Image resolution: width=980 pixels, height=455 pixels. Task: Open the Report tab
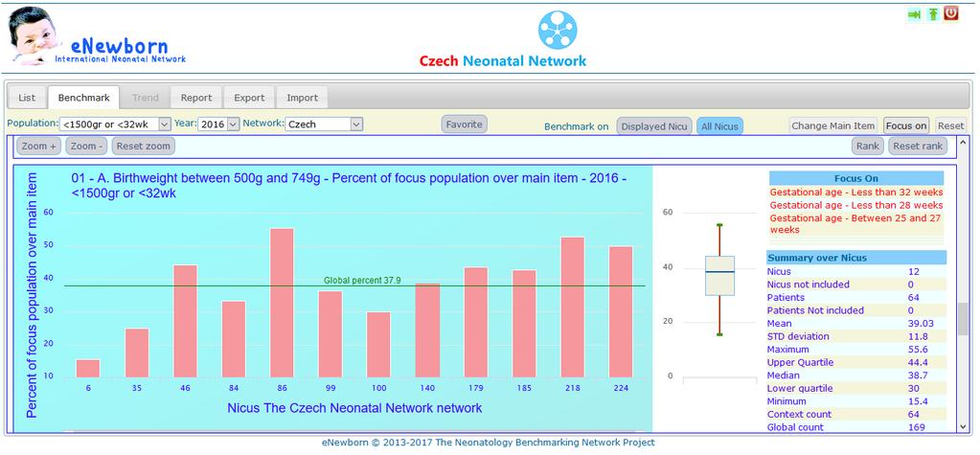[x=196, y=98]
